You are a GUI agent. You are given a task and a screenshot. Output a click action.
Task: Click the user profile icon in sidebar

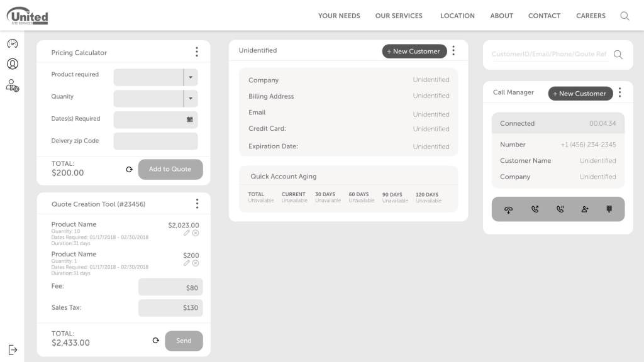(x=13, y=64)
